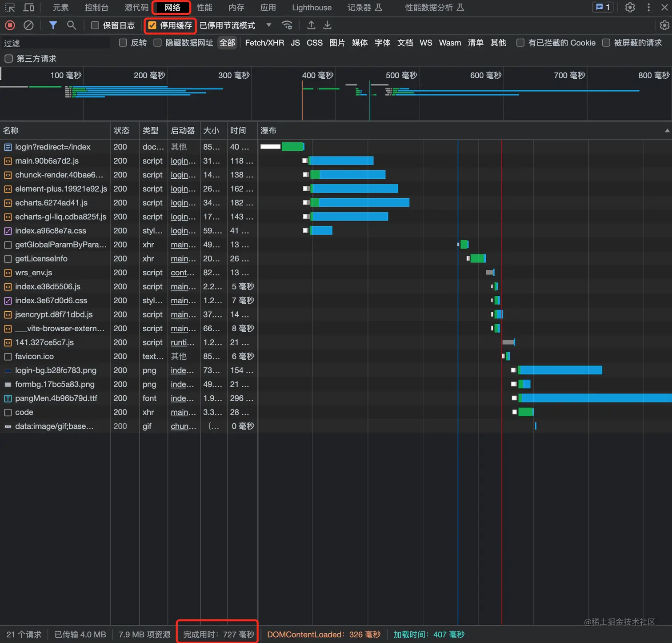Open initiator link of main.90b6a7d2.js
The height and width of the screenshot is (643, 672).
pos(183,161)
